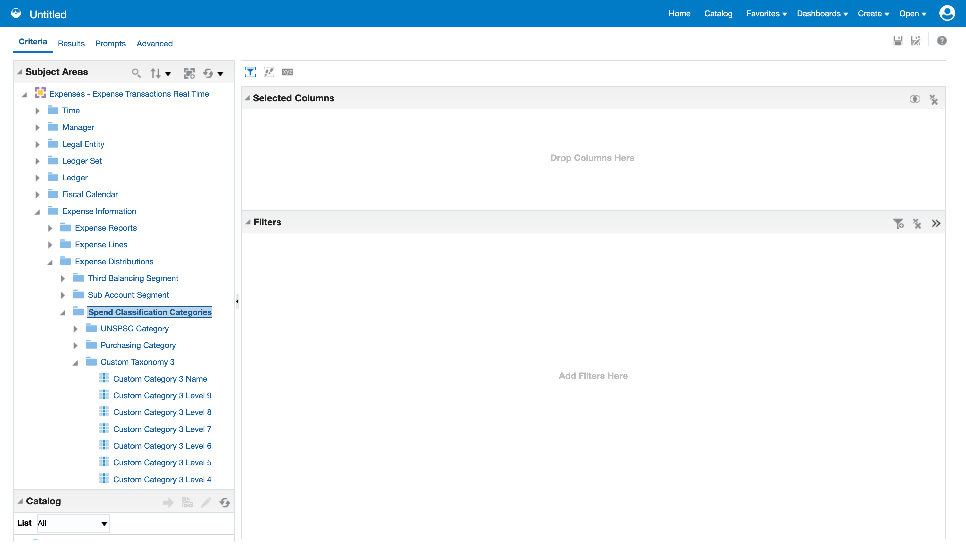
Task: Click the Catalog pane refresh icon
Action: [225, 502]
